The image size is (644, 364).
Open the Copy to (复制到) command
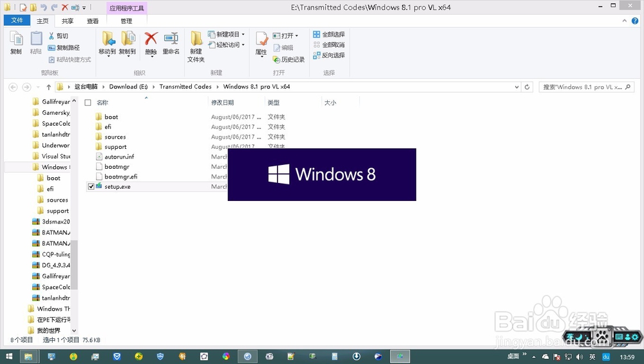point(128,43)
